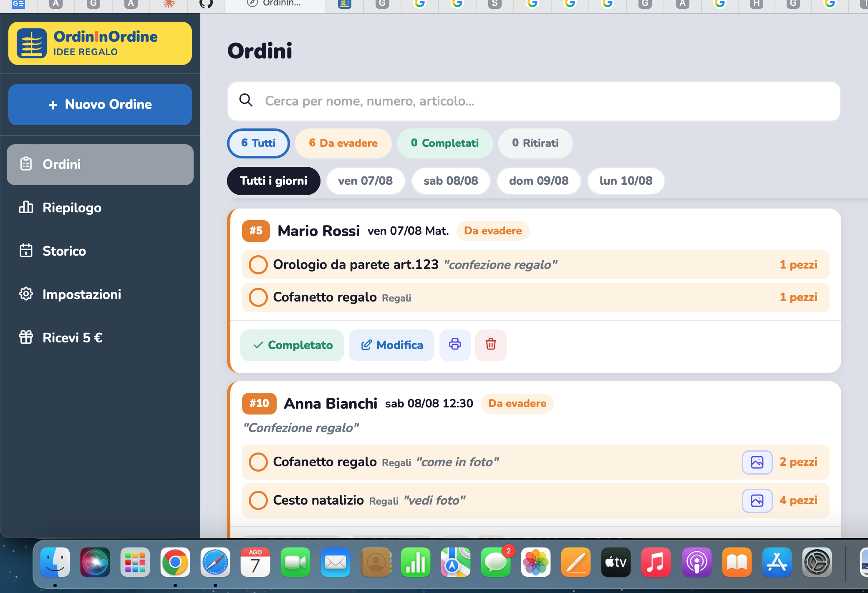
Task: Switch to Google Chrome in the dock
Action: tap(175, 562)
